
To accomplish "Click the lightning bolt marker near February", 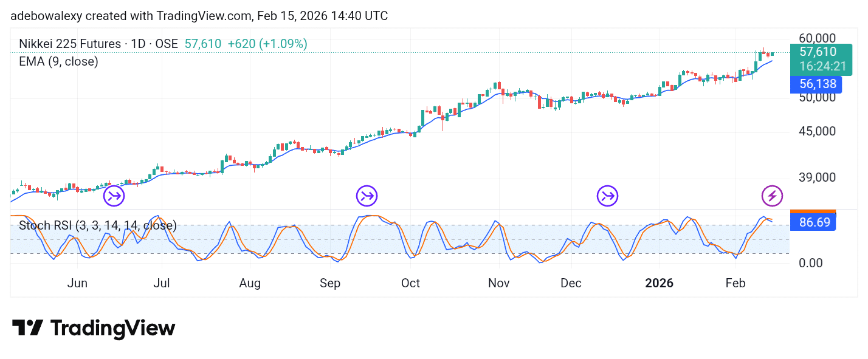I will (x=772, y=196).
